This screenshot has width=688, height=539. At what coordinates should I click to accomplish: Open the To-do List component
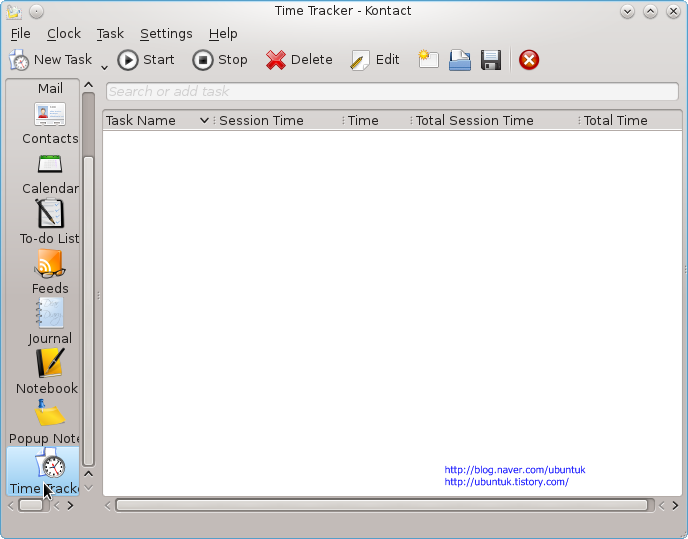(x=50, y=222)
